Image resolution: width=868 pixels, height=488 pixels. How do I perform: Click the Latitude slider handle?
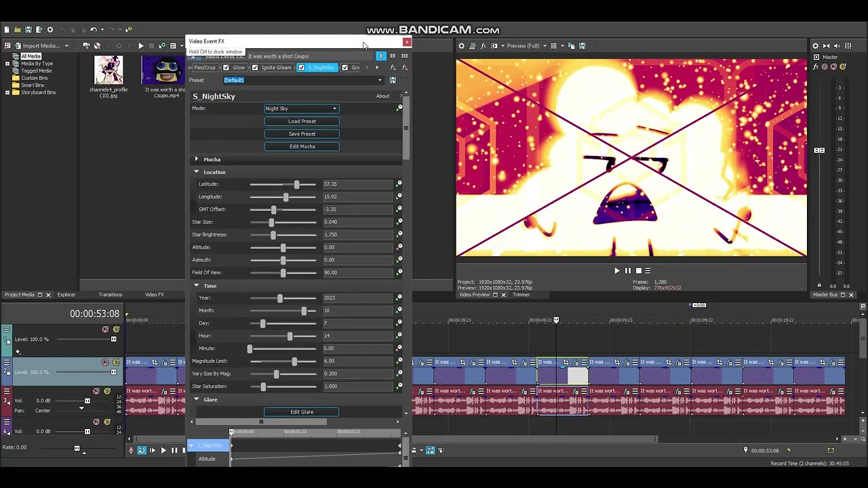[296, 184]
